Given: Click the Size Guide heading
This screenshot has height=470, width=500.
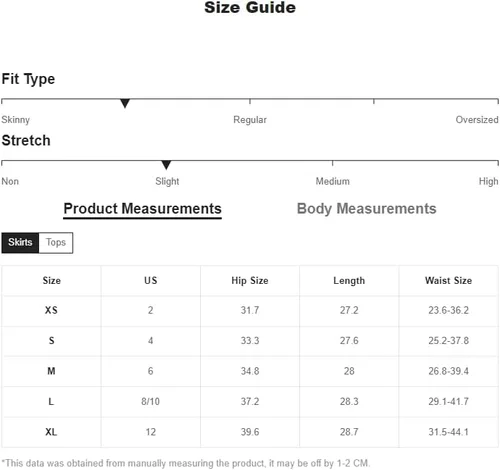Looking at the screenshot, I should coord(250,8).
